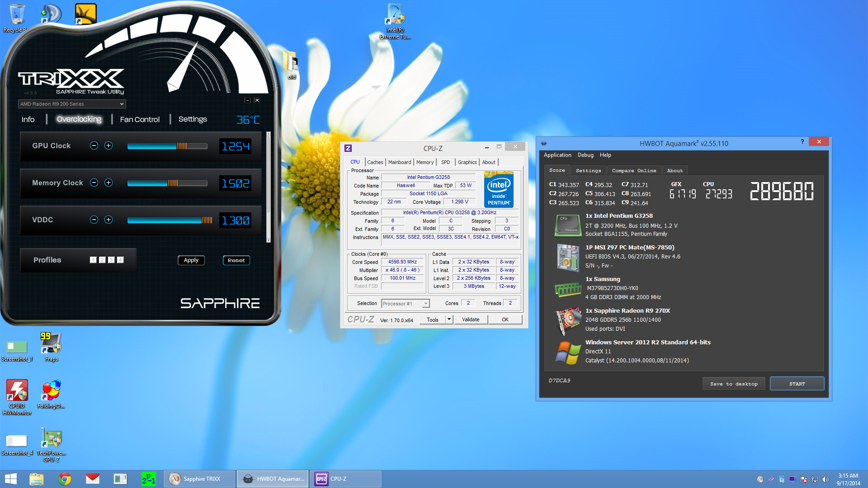This screenshot has height=488, width=868.
Task: Open Caches tab in CPU-Z
Action: point(375,162)
